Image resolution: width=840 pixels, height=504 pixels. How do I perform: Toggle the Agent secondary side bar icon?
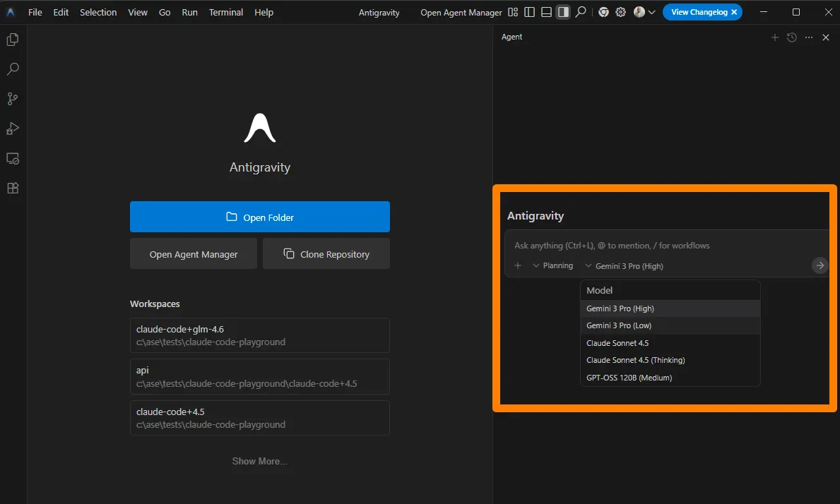(563, 12)
